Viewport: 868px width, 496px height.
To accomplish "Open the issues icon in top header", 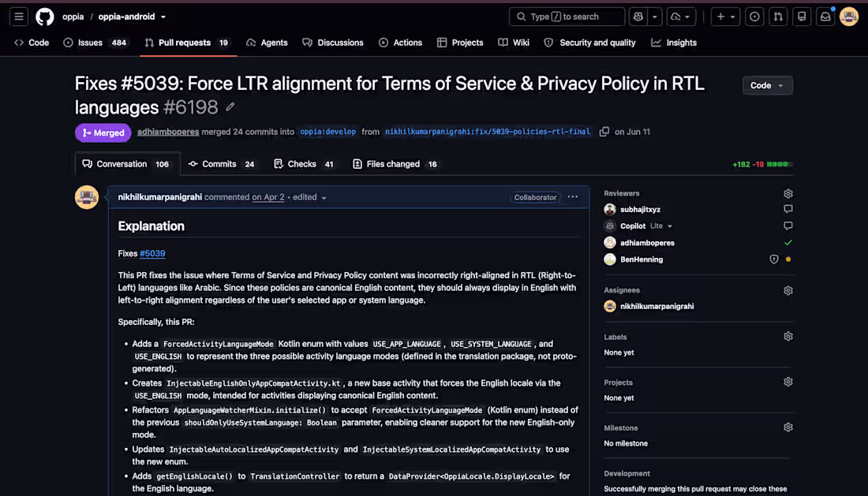I will (754, 17).
